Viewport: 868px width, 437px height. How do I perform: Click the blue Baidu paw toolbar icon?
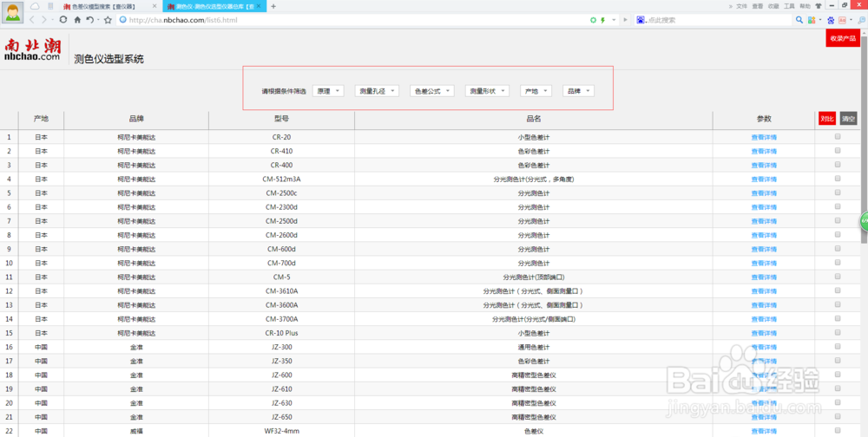pos(831,20)
